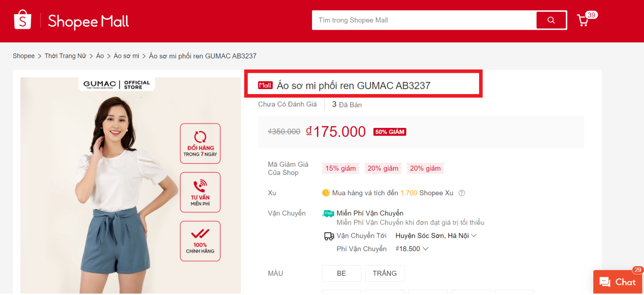644x295 pixels.
Task: Click the delivery truck icon beside Vận Chuyển Tới
Action: 329,236
